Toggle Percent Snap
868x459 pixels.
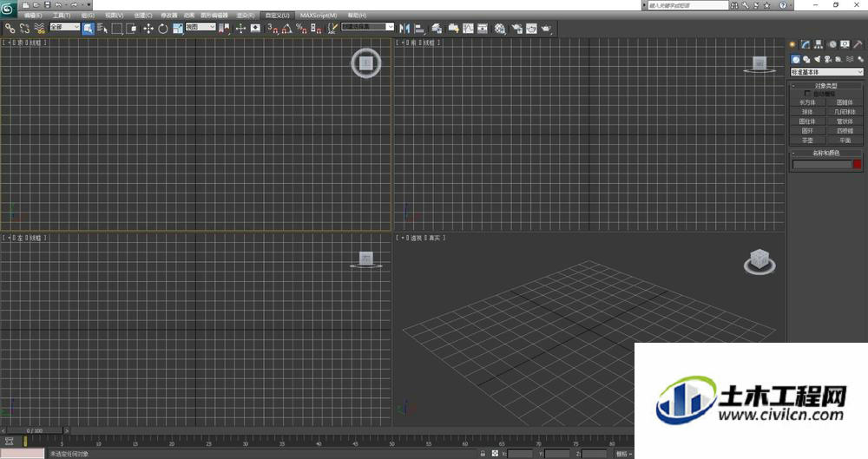[302, 29]
